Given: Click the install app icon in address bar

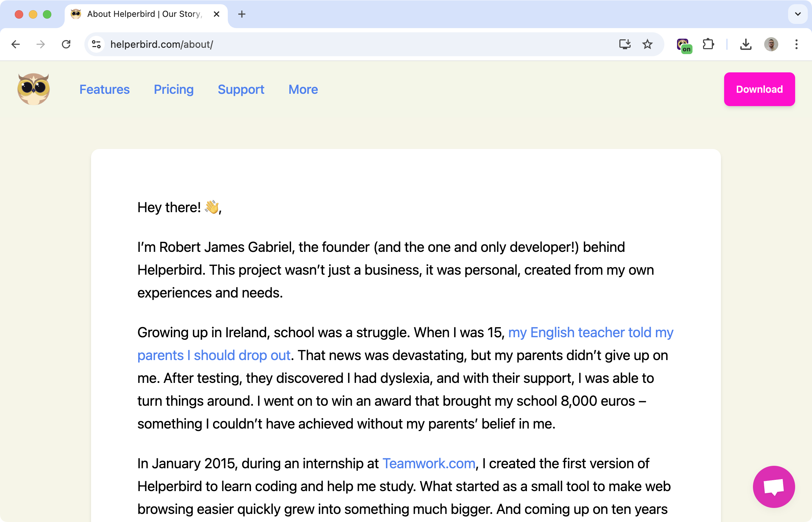Looking at the screenshot, I should 625,45.
